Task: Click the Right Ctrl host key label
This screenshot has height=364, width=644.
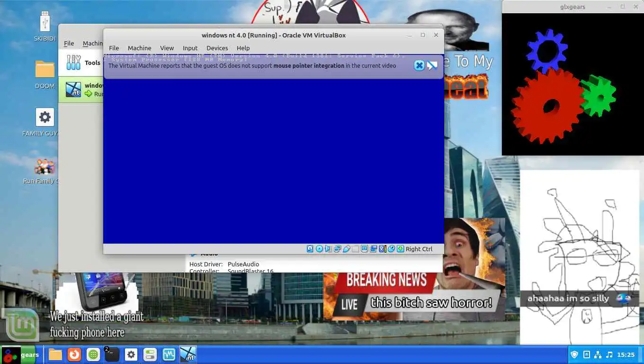Action: (x=419, y=249)
